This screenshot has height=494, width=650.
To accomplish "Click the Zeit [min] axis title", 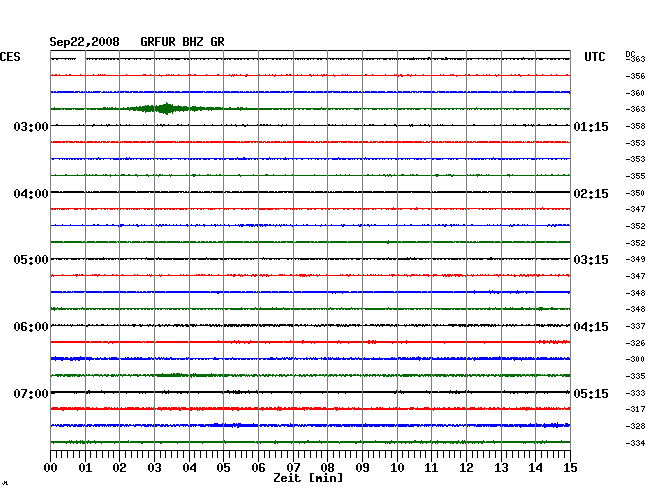I will pyautogui.click(x=308, y=478).
